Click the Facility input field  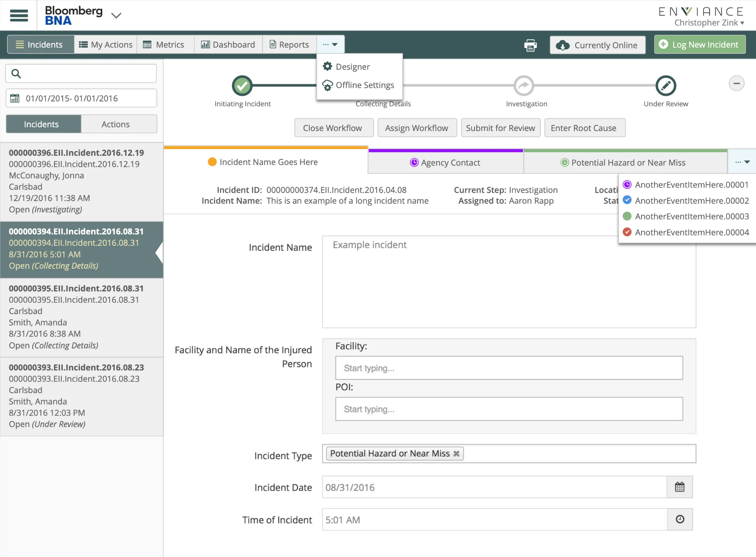tap(509, 368)
